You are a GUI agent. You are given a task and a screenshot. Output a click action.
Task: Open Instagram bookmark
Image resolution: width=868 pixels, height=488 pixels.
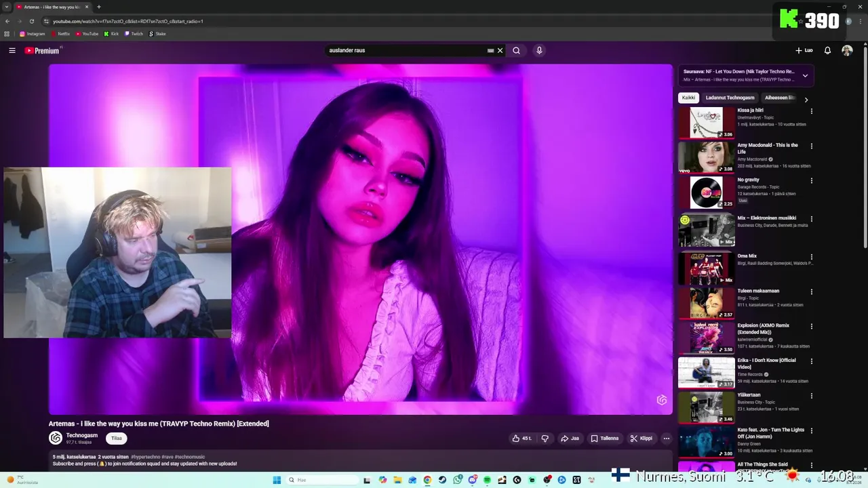(33, 33)
